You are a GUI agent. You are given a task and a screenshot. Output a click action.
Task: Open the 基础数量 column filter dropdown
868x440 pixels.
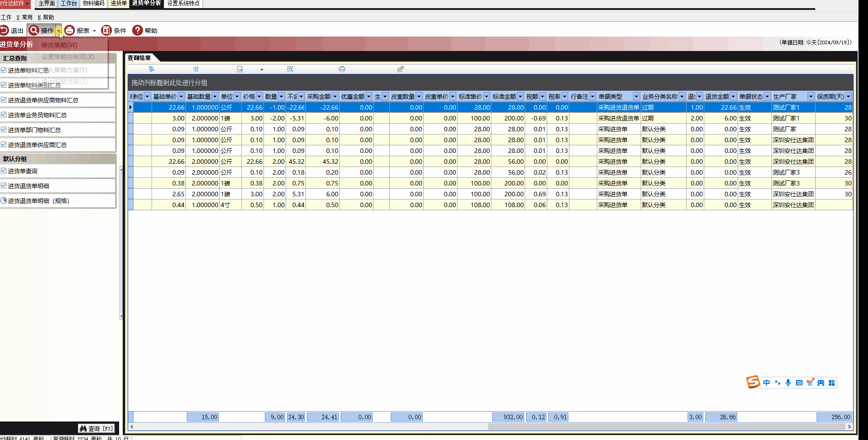tap(215, 97)
